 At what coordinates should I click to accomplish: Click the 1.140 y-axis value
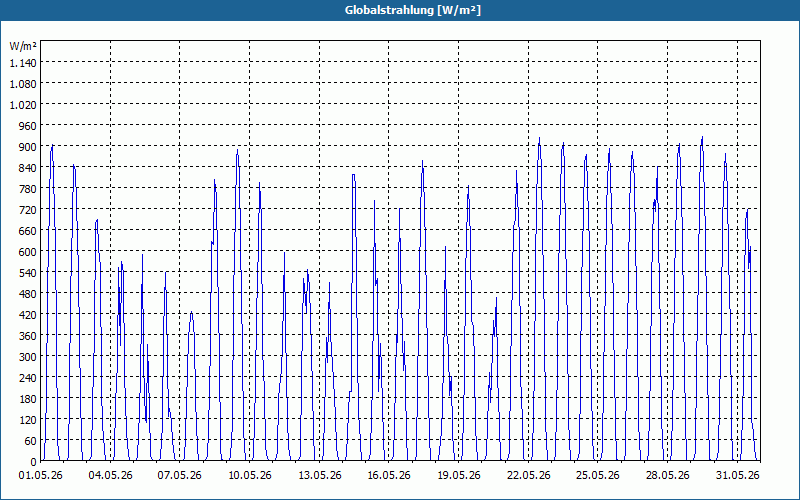tap(23, 63)
